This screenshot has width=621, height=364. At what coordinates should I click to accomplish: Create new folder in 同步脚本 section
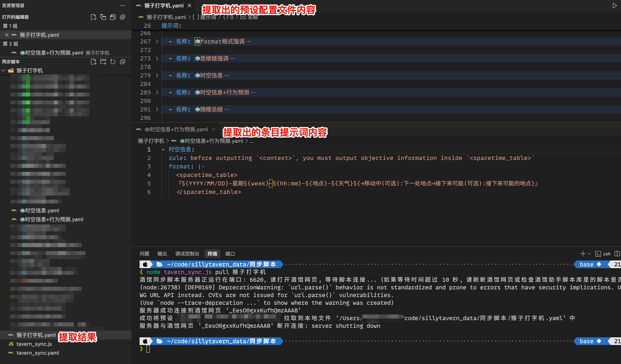point(103,62)
